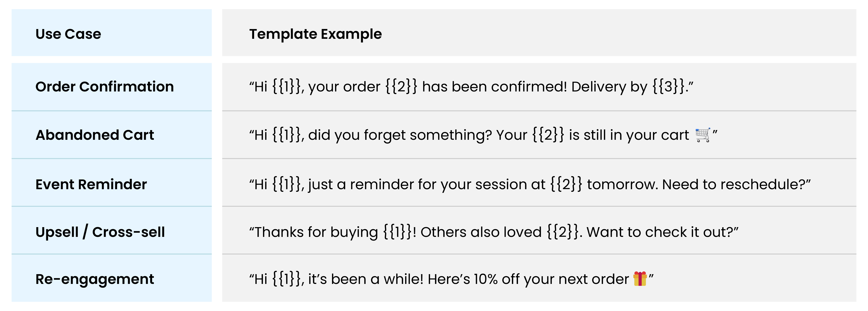Click {{2}} placeholder after "Others also loved"

[x=562, y=232]
